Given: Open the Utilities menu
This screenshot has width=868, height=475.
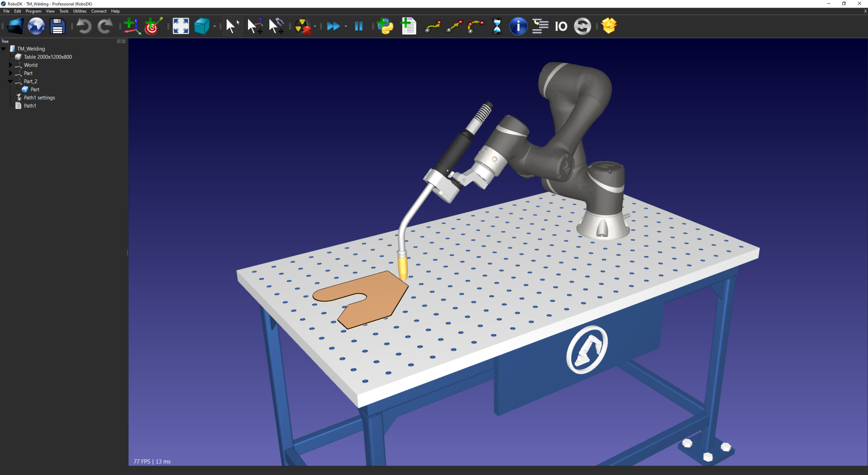Looking at the screenshot, I should [x=79, y=11].
